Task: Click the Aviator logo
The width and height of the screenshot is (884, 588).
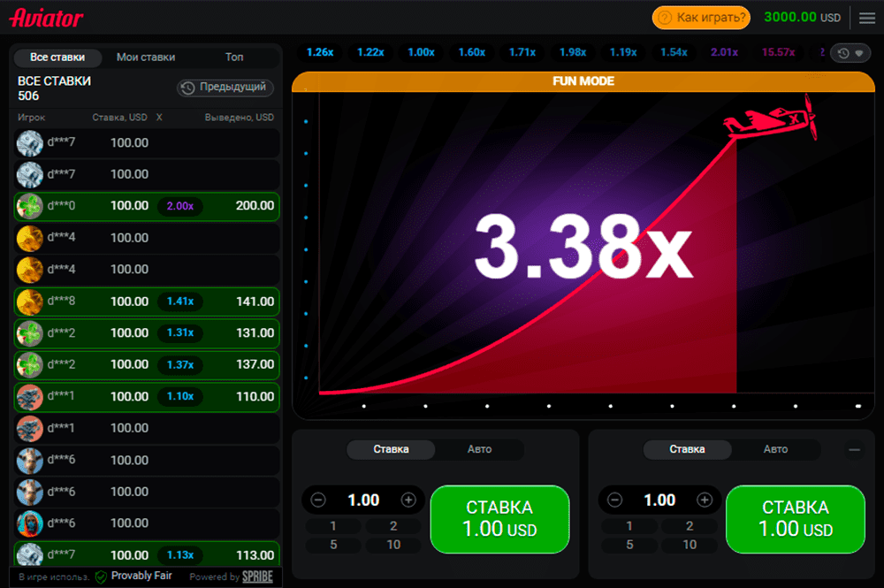Action: (x=47, y=18)
